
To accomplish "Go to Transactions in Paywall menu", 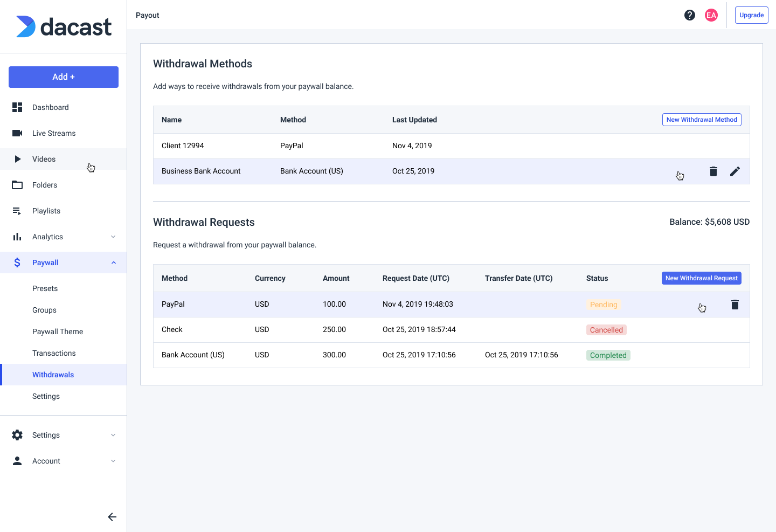I will (x=54, y=353).
